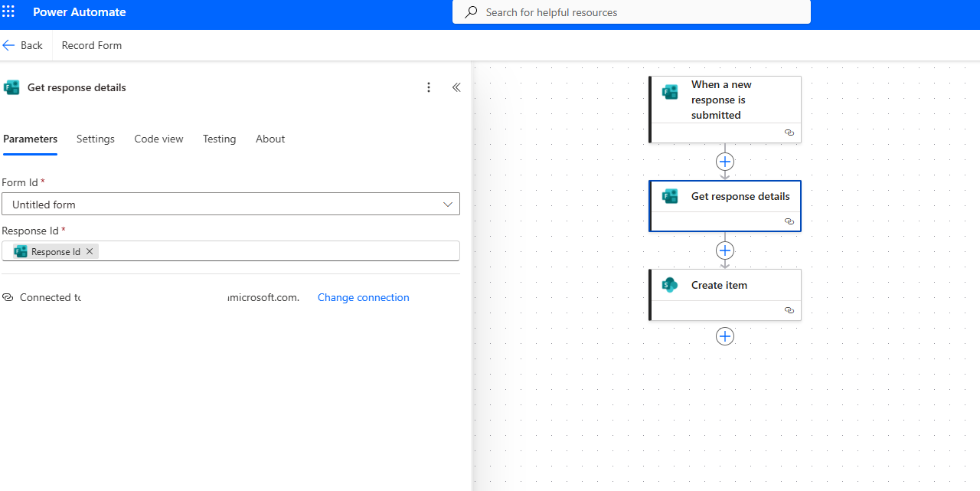The height and width of the screenshot is (491, 980).
Task: Expand the Form Id dropdown
Action: pyautogui.click(x=448, y=205)
